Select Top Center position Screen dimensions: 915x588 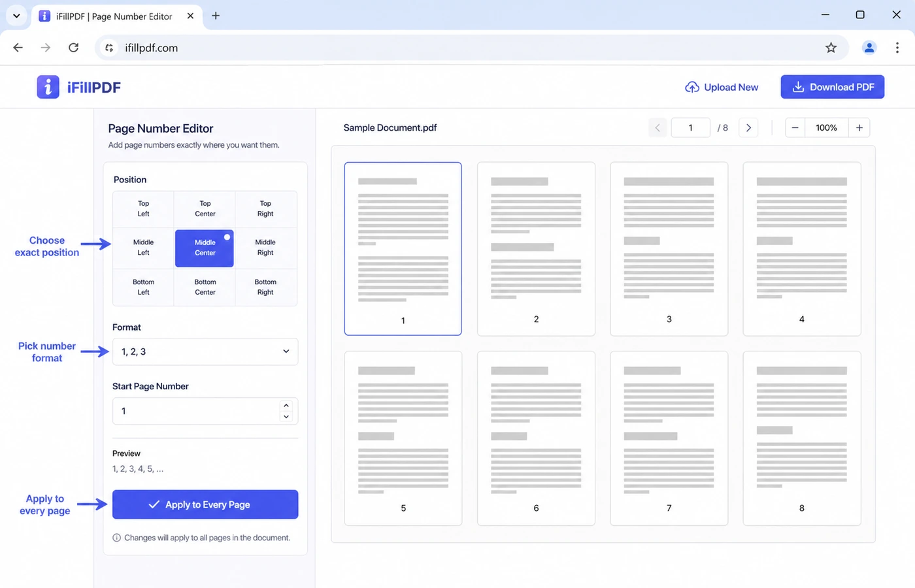pos(205,209)
